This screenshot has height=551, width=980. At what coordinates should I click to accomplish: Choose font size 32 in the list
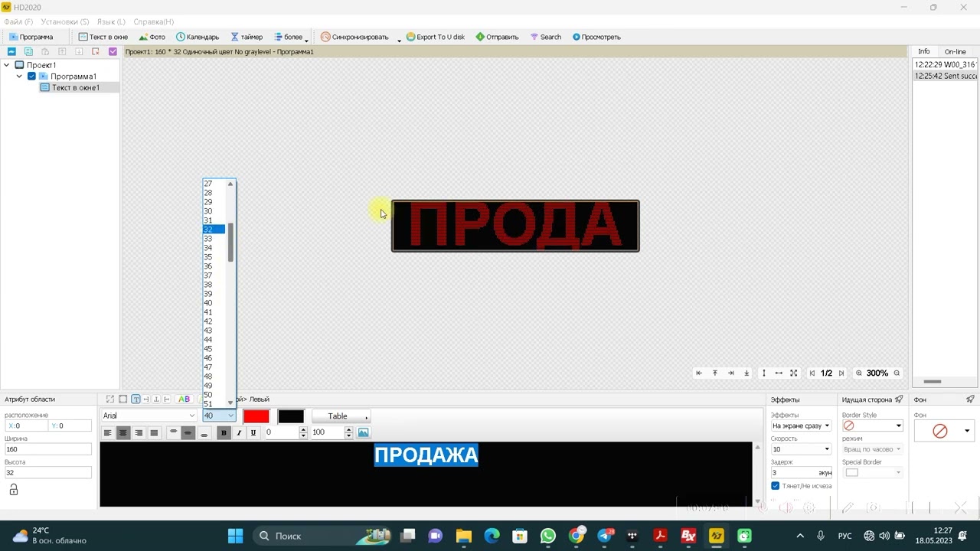(214, 230)
